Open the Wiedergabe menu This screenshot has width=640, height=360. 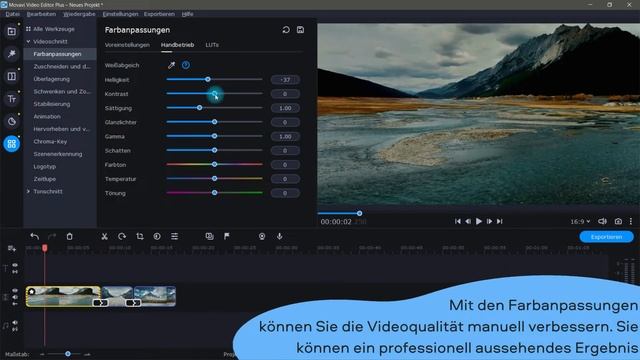pos(79,14)
